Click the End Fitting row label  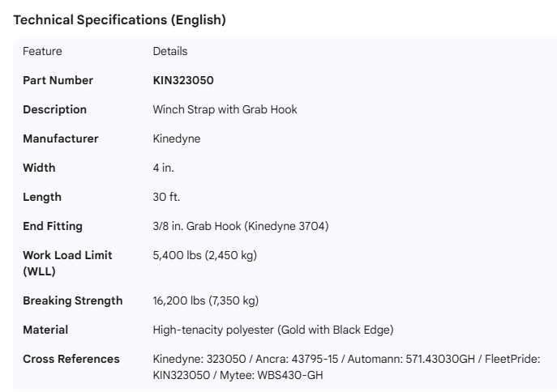(x=53, y=226)
